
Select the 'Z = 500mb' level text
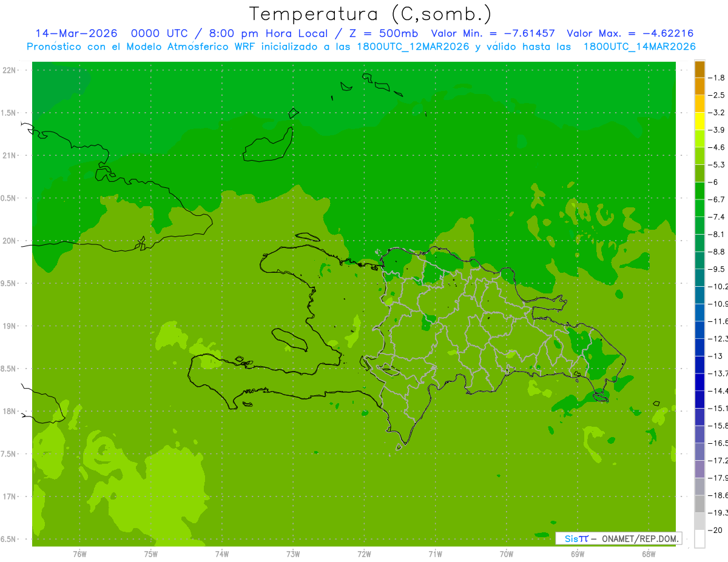coord(383,33)
